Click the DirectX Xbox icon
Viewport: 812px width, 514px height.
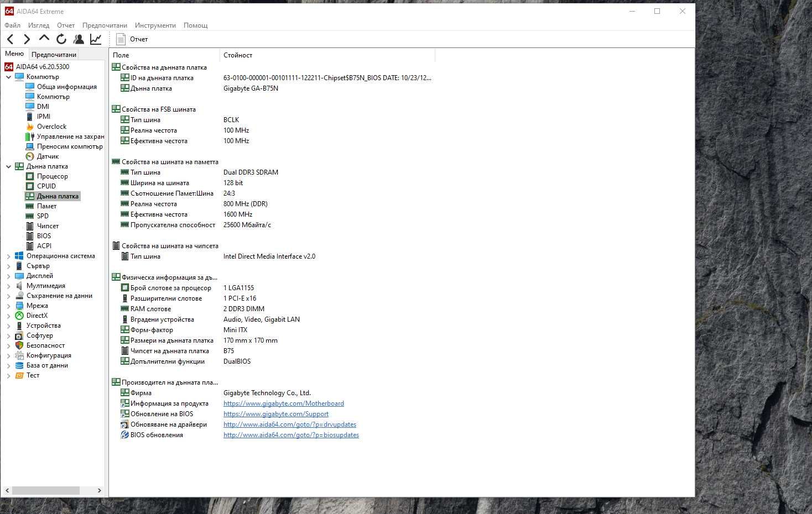[19, 316]
